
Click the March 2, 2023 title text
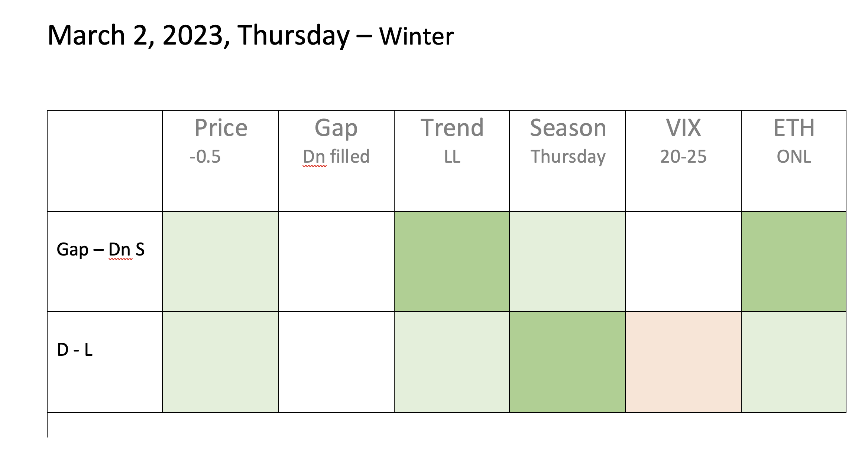250,36
